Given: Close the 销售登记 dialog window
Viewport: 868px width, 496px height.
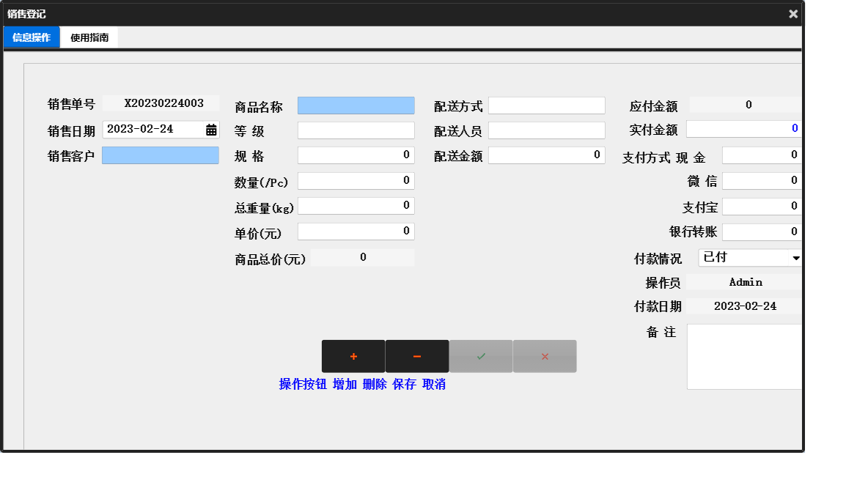Looking at the screenshot, I should [792, 13].
